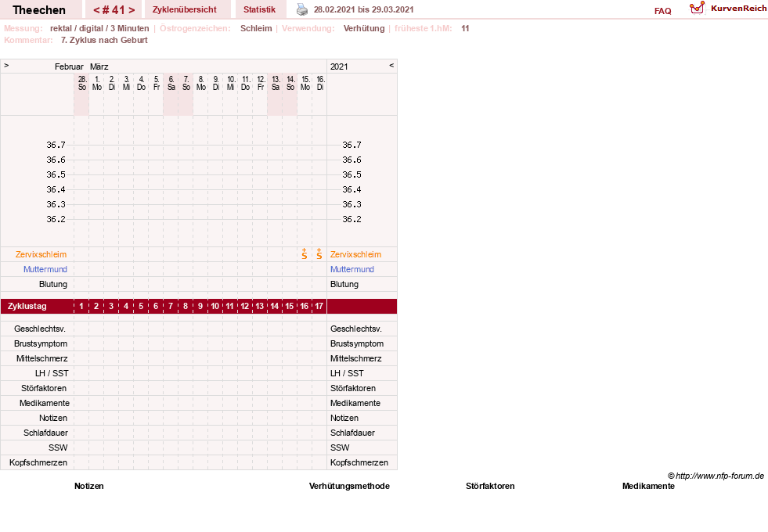Click the left Blutung row label
This screenshot has width=768, height=532.
pyautogui.click(x=53, y=284)
